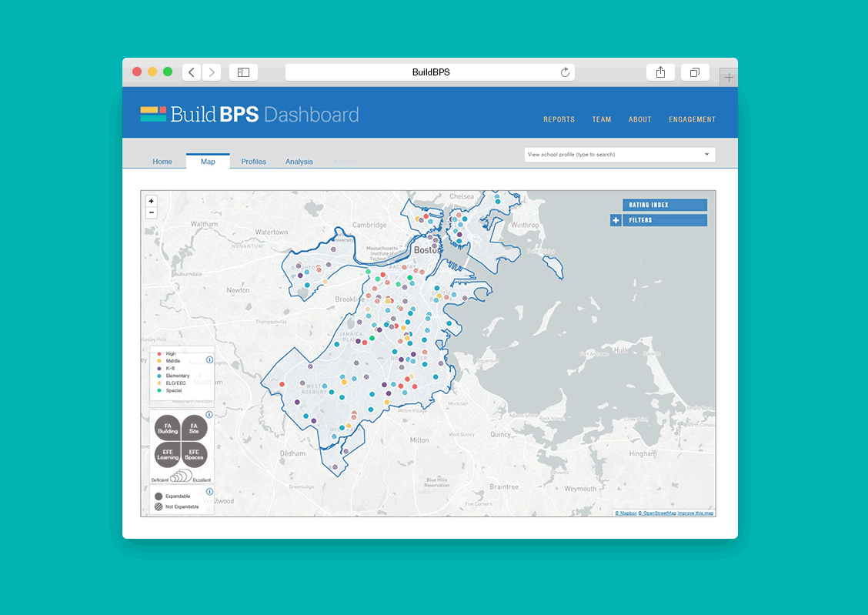Switch to the Profiles tab

253,162
